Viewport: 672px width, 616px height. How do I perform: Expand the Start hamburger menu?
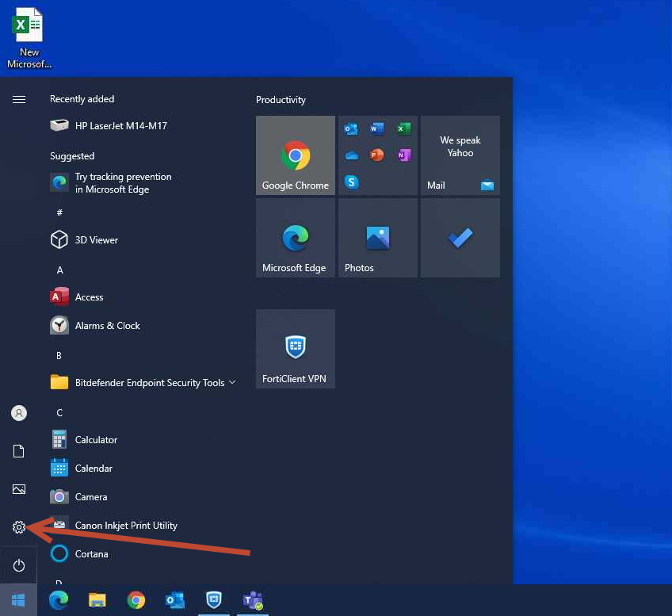(19, 100)
